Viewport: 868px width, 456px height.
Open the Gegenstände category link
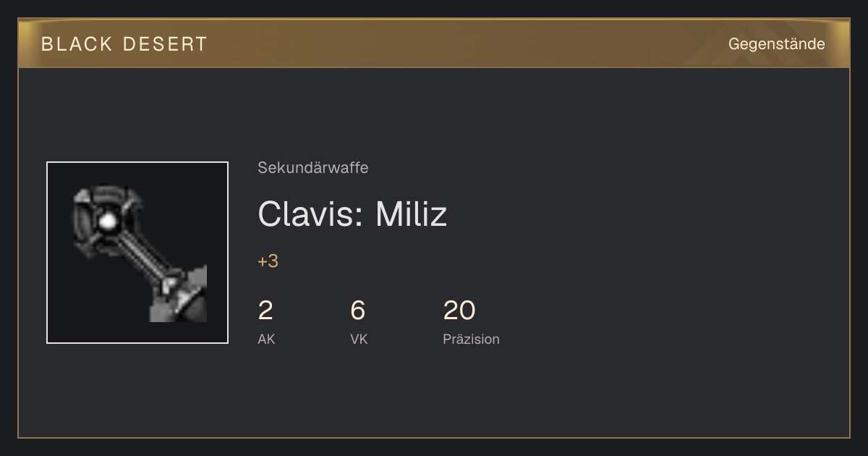[x=777, y=44]
